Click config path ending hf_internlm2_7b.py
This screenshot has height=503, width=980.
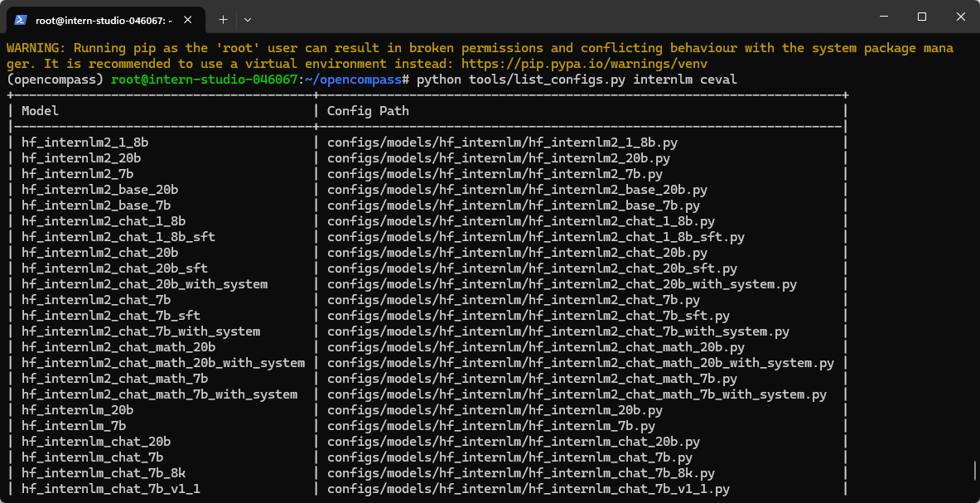(495, 174)
